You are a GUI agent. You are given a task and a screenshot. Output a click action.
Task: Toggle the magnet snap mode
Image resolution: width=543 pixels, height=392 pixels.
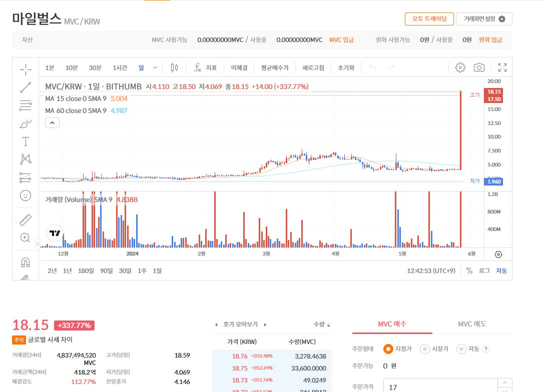[x=26, y=262]
